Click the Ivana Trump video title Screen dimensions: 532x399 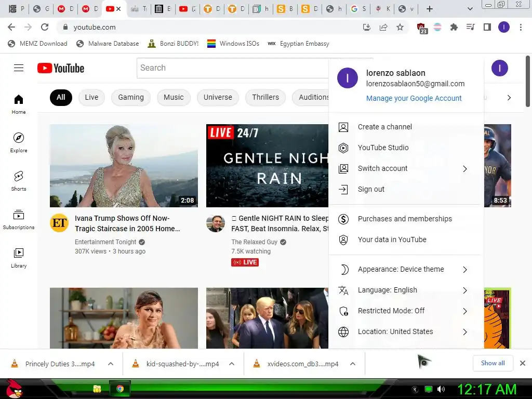point(128,223)
